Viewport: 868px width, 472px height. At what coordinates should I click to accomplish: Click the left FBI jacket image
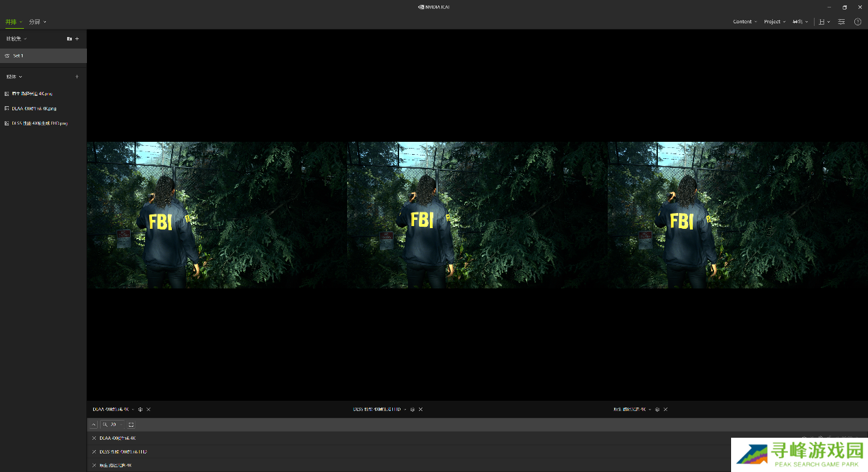216,215
